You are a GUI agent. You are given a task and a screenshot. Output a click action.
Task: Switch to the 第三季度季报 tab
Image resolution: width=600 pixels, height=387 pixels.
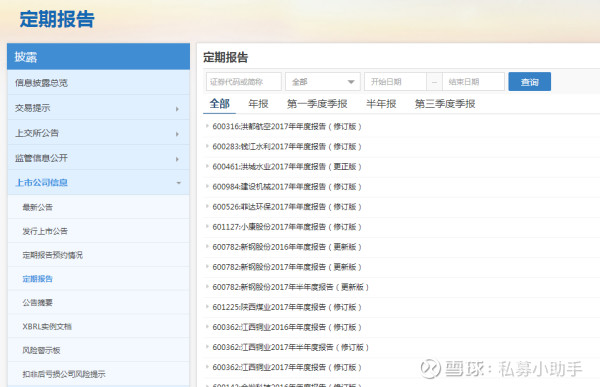pos(445,104)
